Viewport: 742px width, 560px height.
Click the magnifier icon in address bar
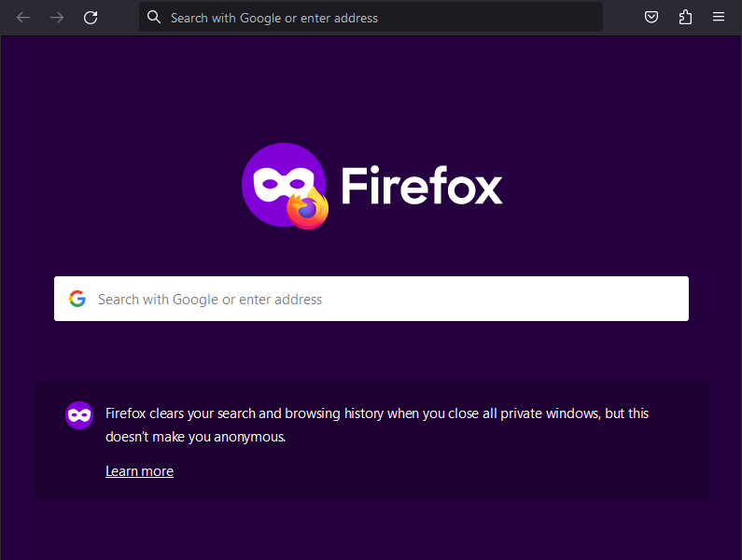(154, 17)
